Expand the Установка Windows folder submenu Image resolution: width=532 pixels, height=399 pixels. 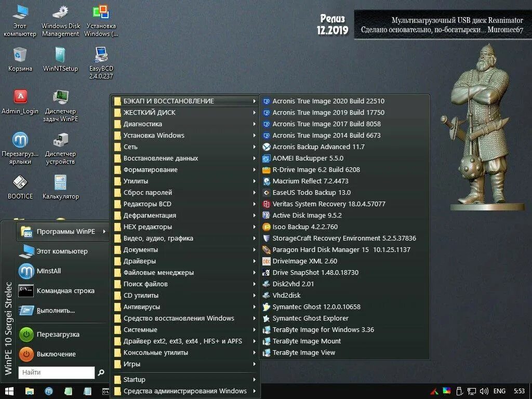[x=185, y=136]
